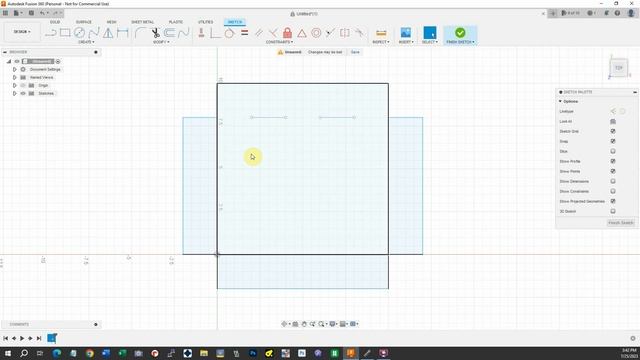Toggle visibility eye of Sketches folder
The height and width of the screenshot is (360, 640).
(23, 93)
